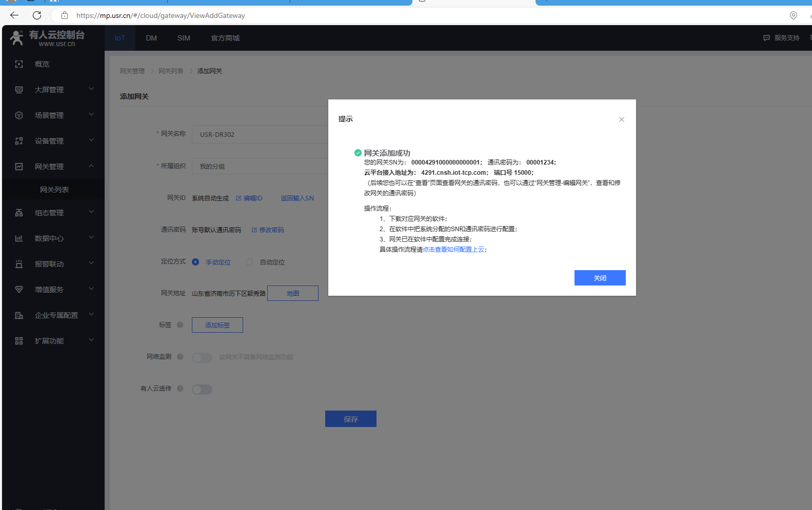Expand the 组态管理 sidebar menu
Viewport: 812px width, 510px height.
point(91,212)
